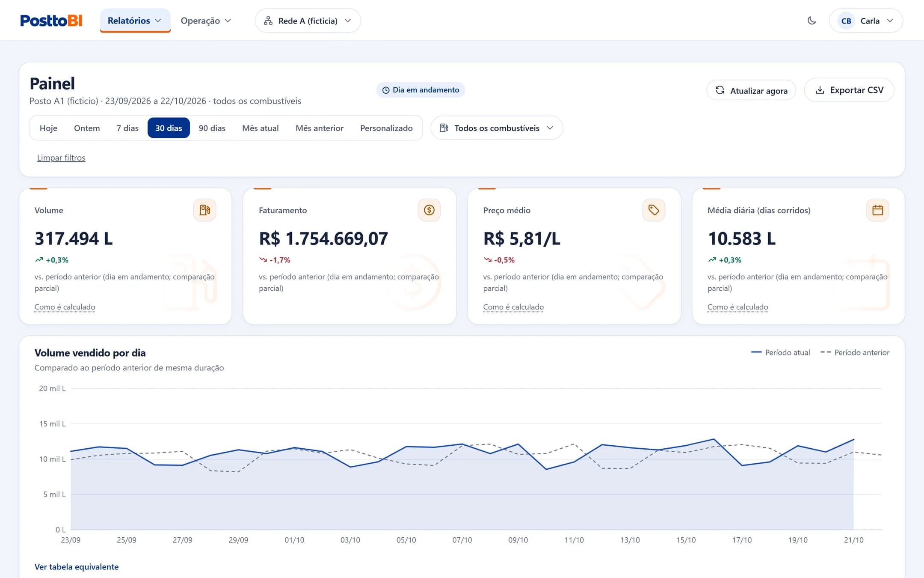Screen dimensions: 924x578
Task: Click the calendar icon on Média diária card
Action: [878, 210]
